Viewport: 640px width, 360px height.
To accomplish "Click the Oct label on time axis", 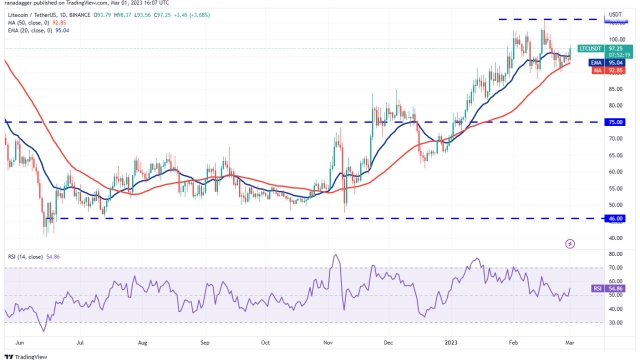I will (x=265, y=343).
